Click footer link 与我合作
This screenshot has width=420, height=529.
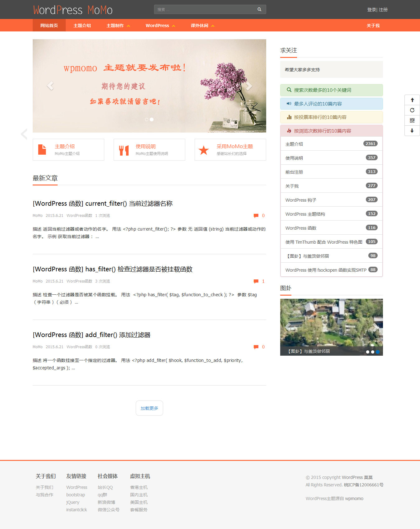tap(45, 495)
